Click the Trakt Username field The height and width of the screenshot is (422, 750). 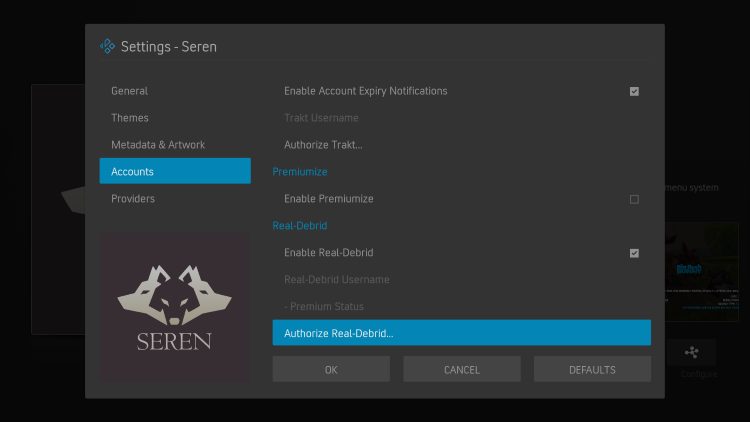462,118
